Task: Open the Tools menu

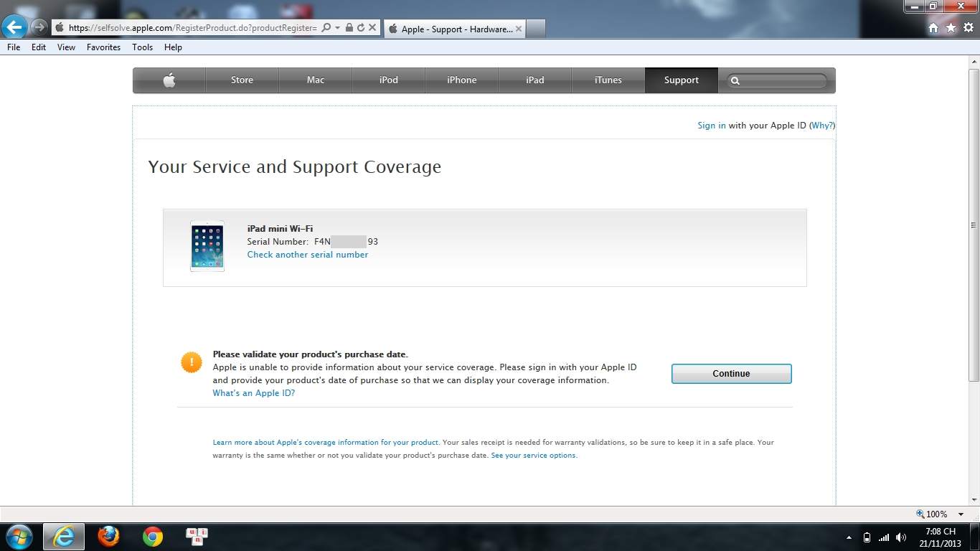Action: 142,47
